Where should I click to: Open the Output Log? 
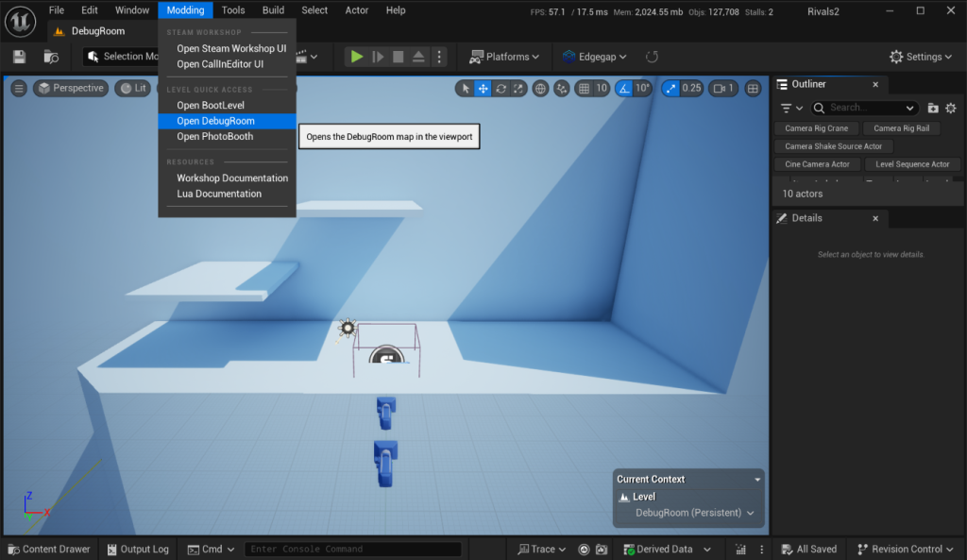pyautogui.click(x=138, y=549)
